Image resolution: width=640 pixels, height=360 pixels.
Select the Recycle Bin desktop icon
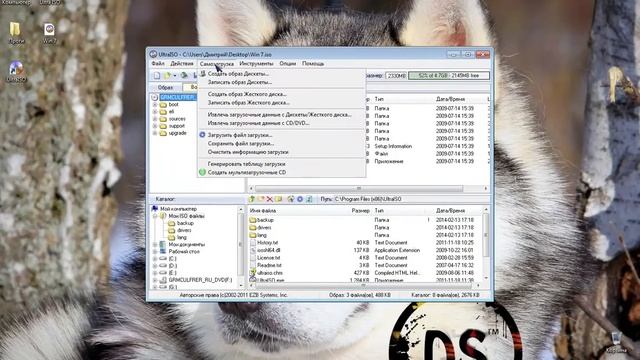click(616, 342)
